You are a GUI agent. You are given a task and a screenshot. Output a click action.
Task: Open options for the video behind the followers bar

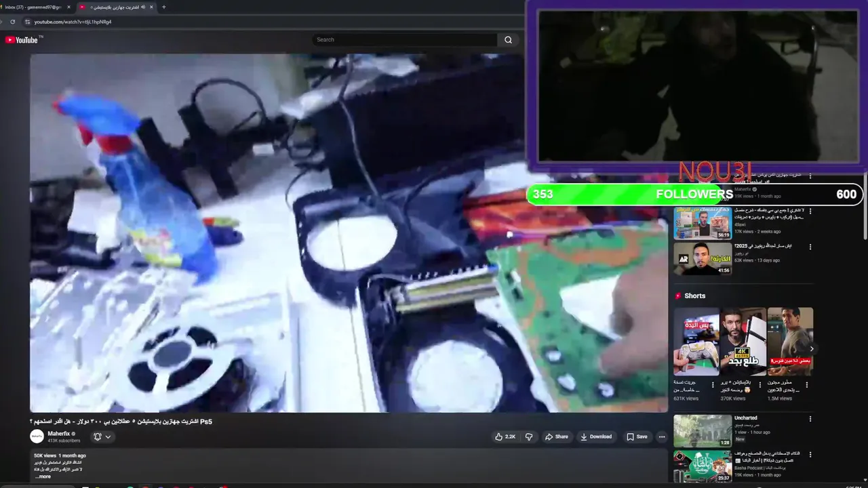810,176
